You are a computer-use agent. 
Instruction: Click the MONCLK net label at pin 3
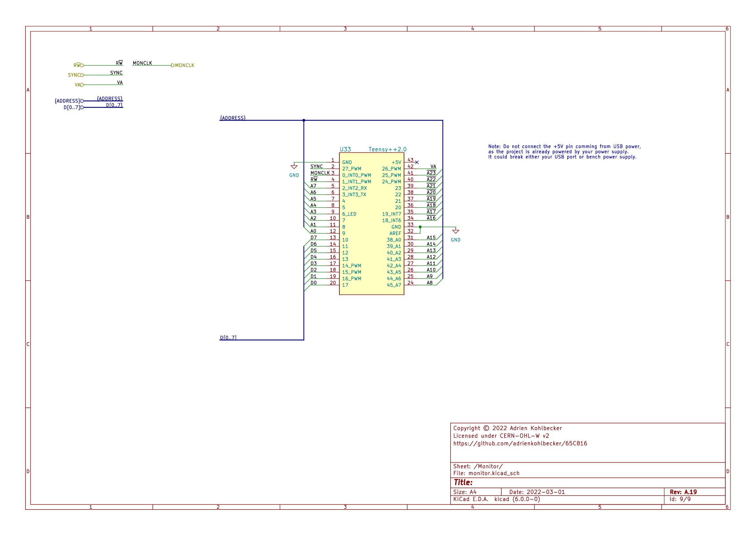point(320,173)
